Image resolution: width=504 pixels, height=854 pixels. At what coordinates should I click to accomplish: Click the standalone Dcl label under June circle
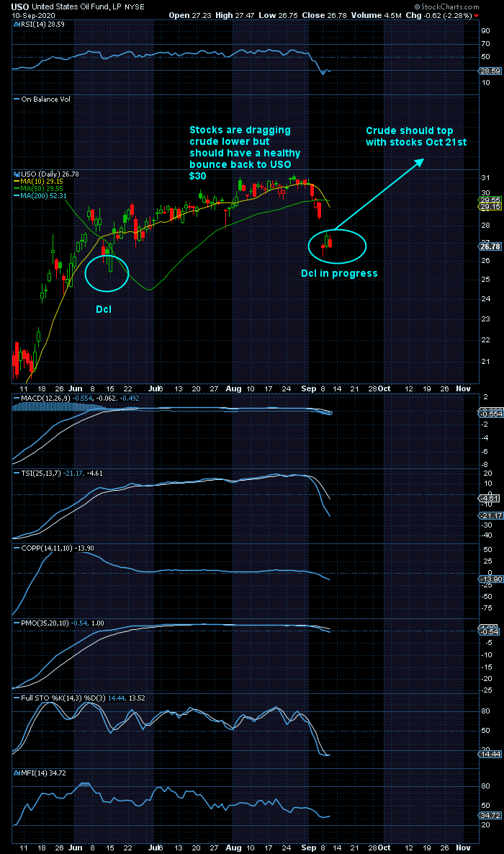(104, 310)
